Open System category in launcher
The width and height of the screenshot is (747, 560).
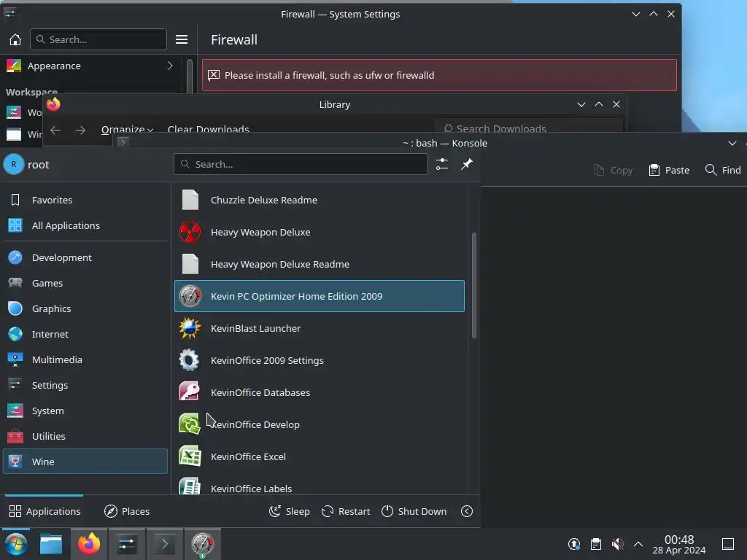tap(85, 411)
